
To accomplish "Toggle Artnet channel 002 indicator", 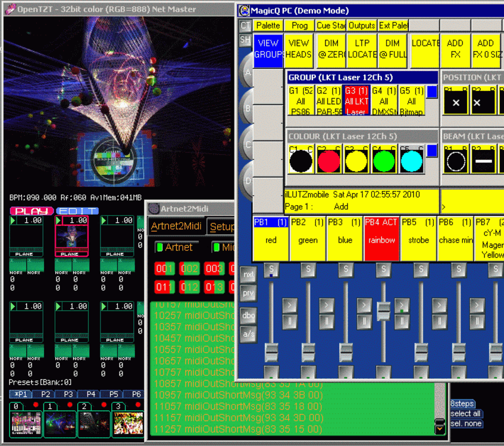I will pyautogui.click(x=189, y=269).
